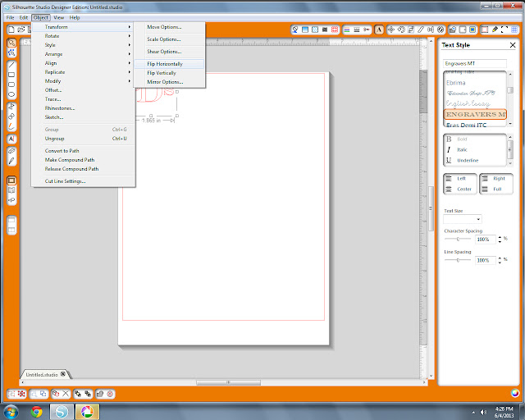The image size is (525, 420).
Task: Open the Rotate window icon
Action: coord(401,30)
